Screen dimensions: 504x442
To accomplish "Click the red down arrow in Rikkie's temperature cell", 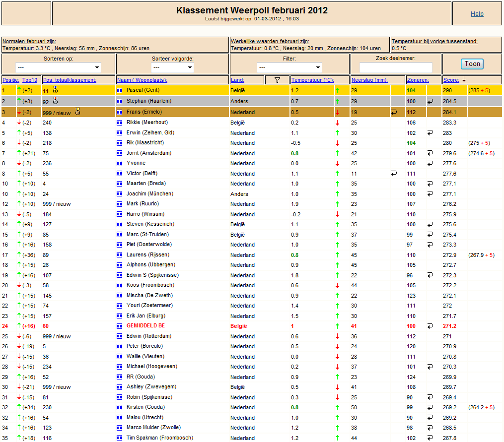I will coord(337,123).
